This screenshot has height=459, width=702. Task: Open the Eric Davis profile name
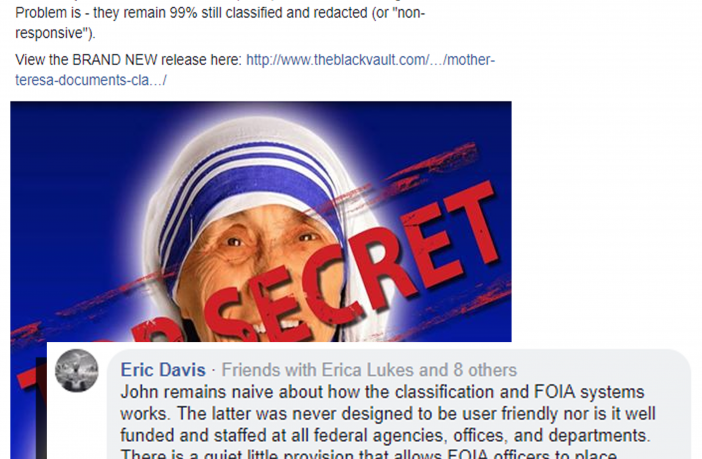tap(163, 370)
